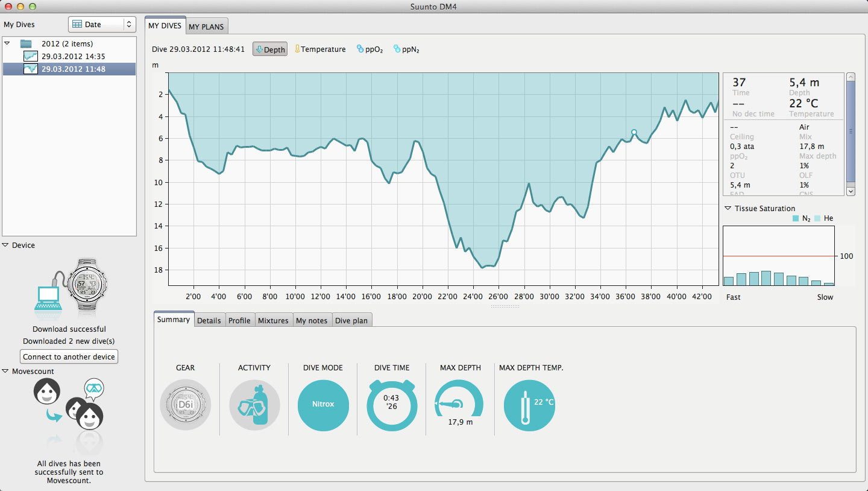Open the Mixtures tab
The width and height of the screenshot is (868, 491).
click(273, 320)
